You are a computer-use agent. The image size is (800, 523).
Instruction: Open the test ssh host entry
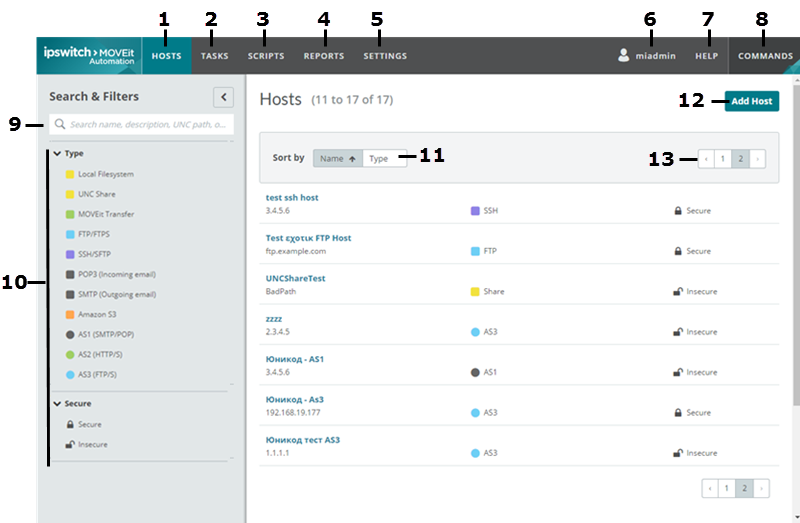coord(292,197)
